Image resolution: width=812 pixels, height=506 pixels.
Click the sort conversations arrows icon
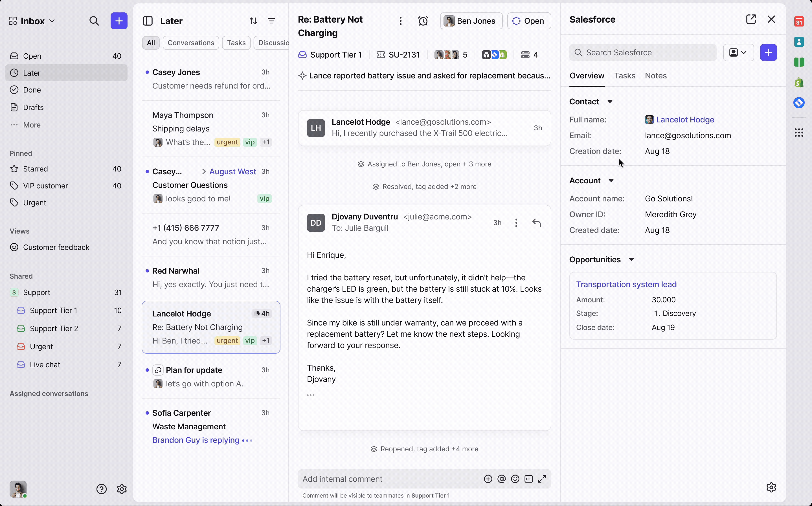[253, 21]
